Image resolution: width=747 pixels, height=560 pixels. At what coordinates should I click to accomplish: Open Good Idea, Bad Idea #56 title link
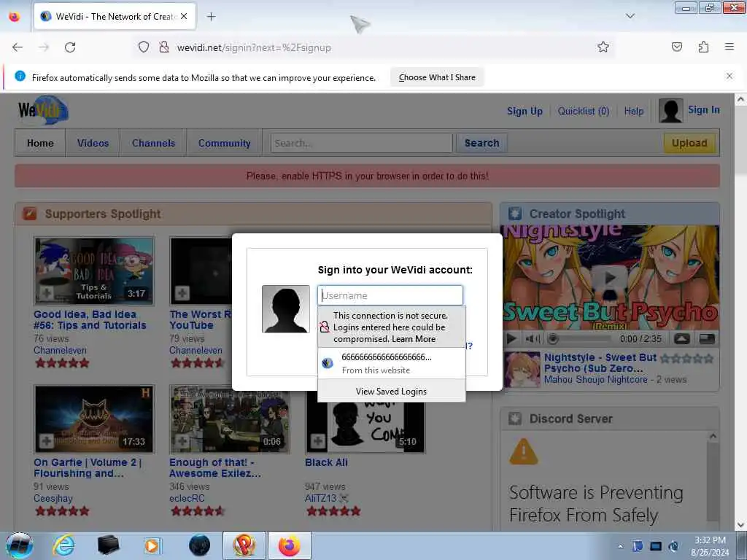(90, 319)
